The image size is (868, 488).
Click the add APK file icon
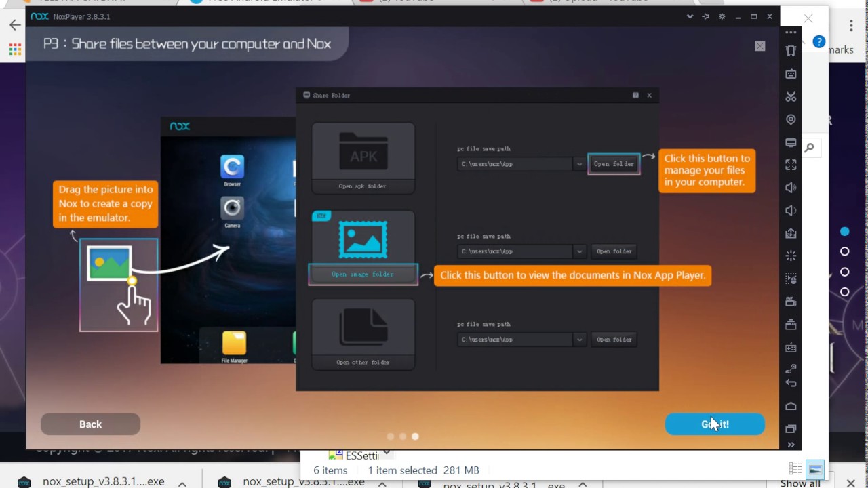tap(791, 233)
